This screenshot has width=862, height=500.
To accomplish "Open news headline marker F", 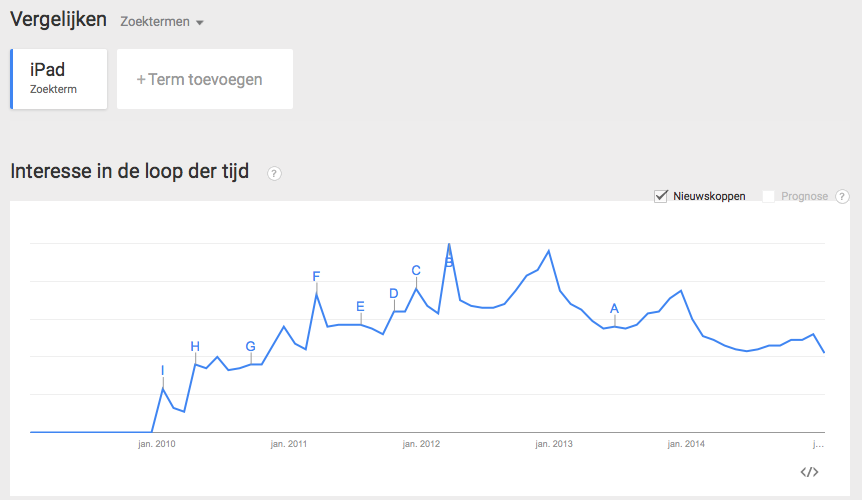I will pos(316,276).
